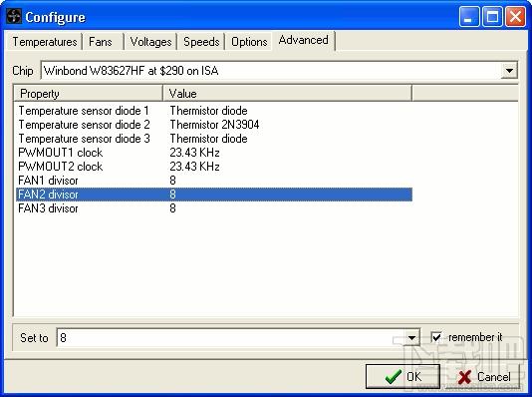Viewport: 532px width, 397px height.
Task: Maximize the Configure window
Action: pos(492,16)
